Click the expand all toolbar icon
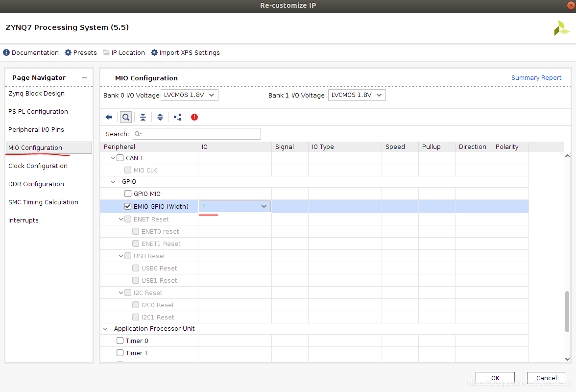The image size is (576, 392). pos(160,117)
